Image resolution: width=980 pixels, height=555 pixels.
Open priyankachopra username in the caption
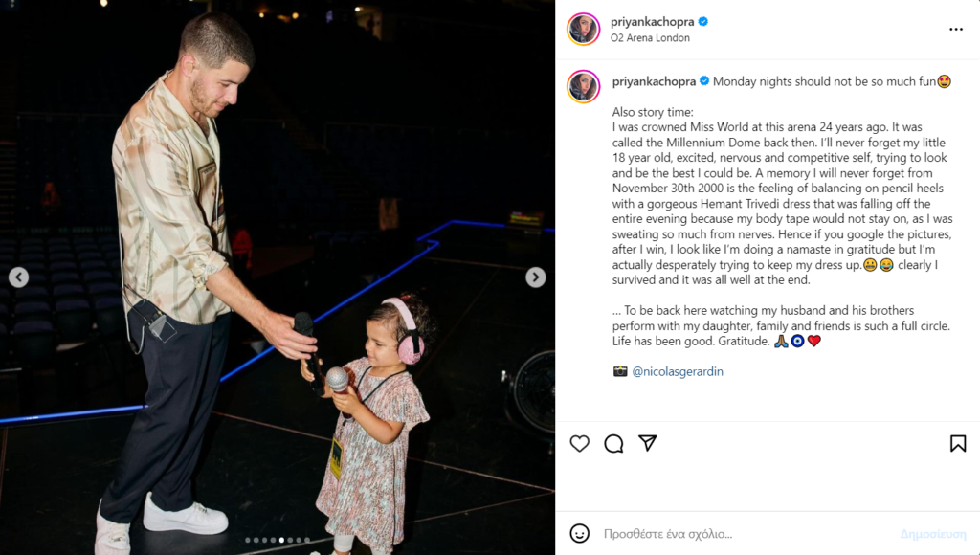pyautogui.click(x=654, y=81)
